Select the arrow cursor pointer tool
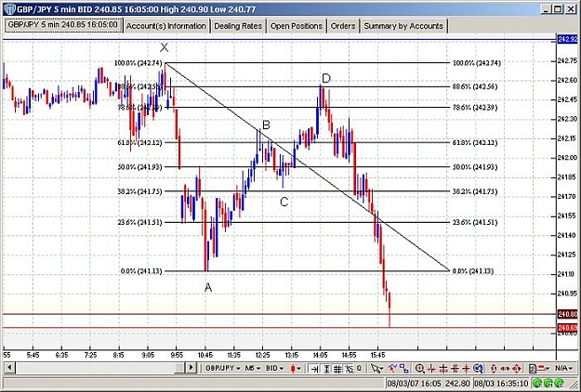The width and height of the screenshot is (581, 392). pyautogui.click(x=377, y=368)
